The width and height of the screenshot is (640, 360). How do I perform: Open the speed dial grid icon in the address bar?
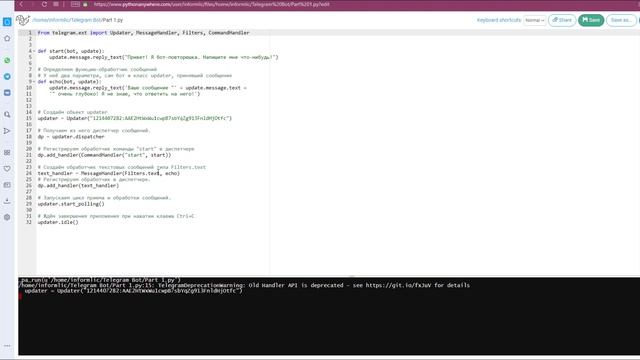tap(56, 4)
